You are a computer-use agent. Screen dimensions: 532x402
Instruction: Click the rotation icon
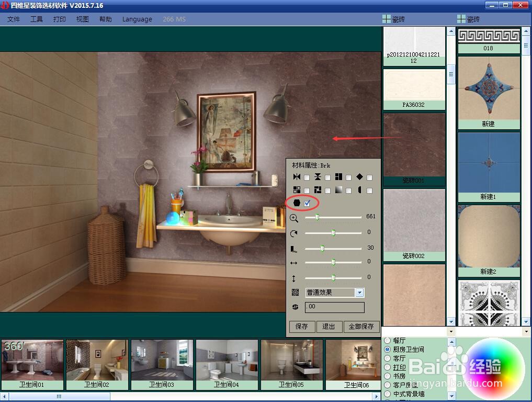click(x=294, y=233)
